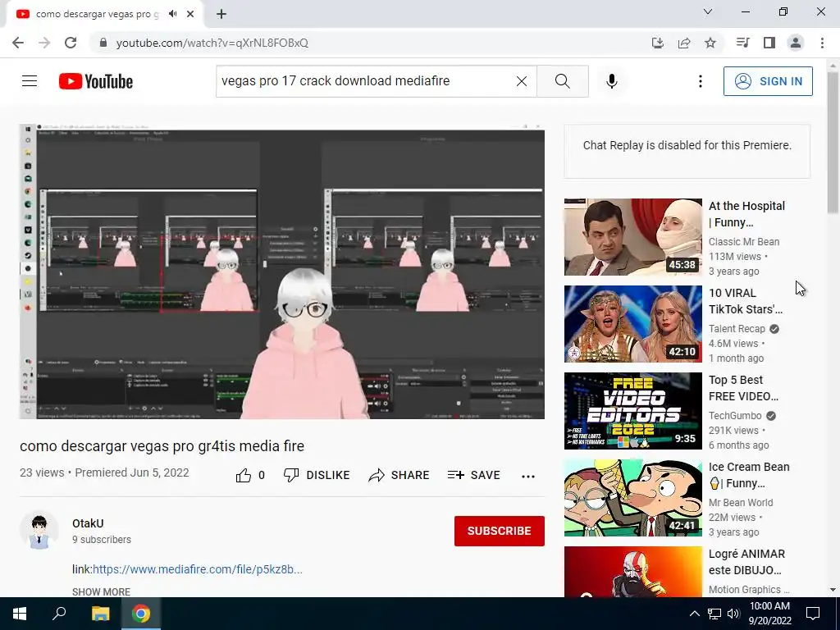Focus the YouTube search input field
Viewport: 840px width, 630px height.
click(x=364, y=81)
